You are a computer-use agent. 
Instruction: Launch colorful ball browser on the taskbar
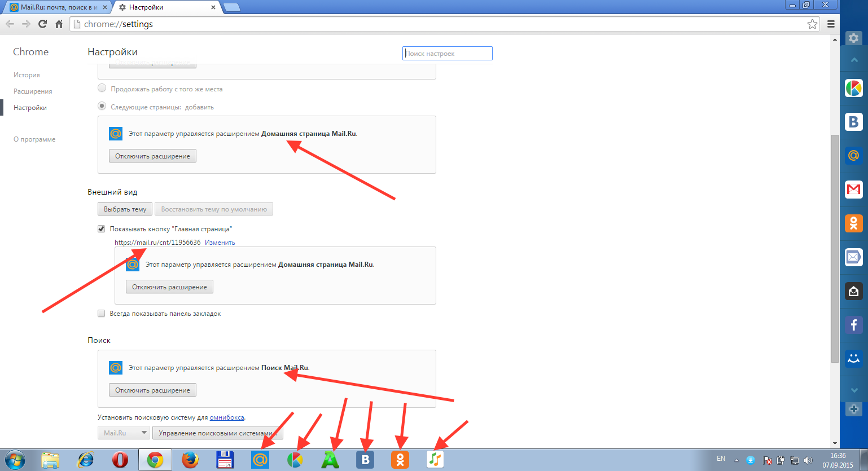[x=295, y=460]
